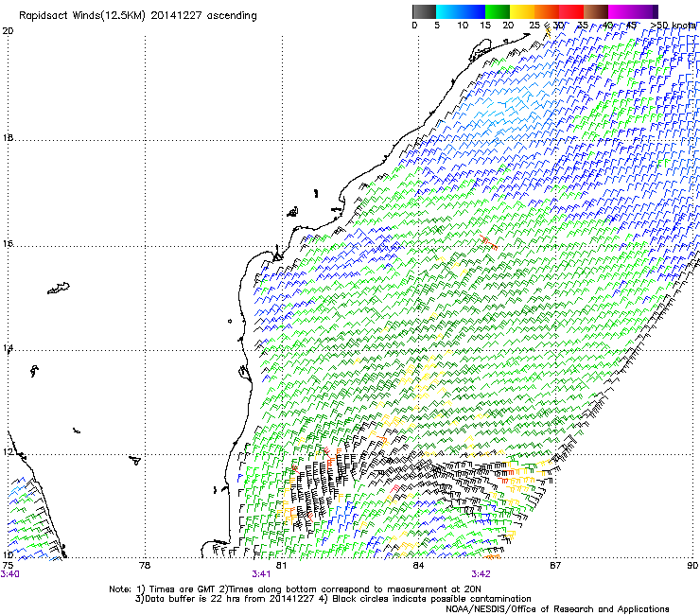This screenshot has height=615, width=700.
Task: Click the note 'Times are GMT'
Action: (x=183, y=589)
